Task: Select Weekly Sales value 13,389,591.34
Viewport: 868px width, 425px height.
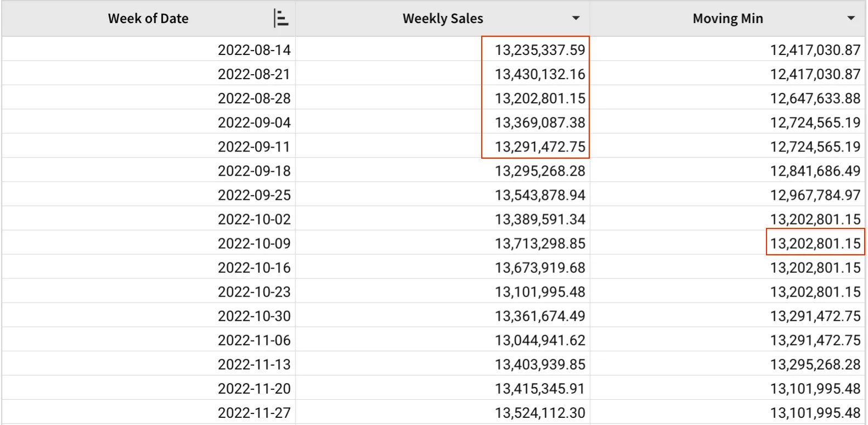Action: point(540,219)
